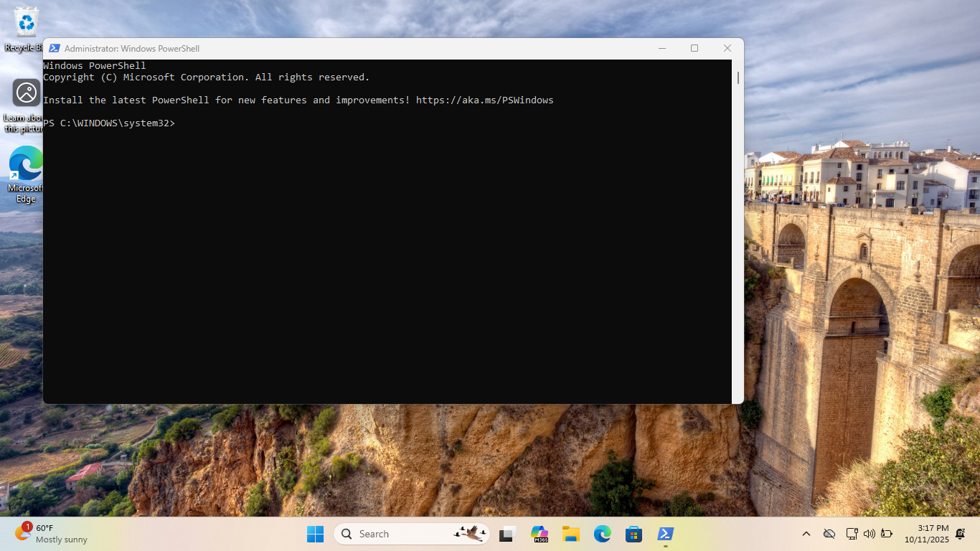Click the OneDrive cloud tray icon

pyautogui.click(x=829, y=534)
